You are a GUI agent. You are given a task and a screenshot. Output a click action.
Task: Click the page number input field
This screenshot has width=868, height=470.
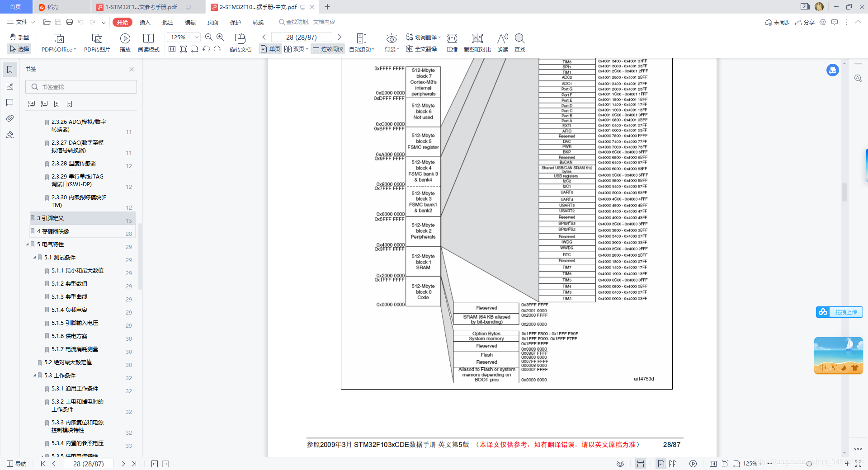point(302,37)
